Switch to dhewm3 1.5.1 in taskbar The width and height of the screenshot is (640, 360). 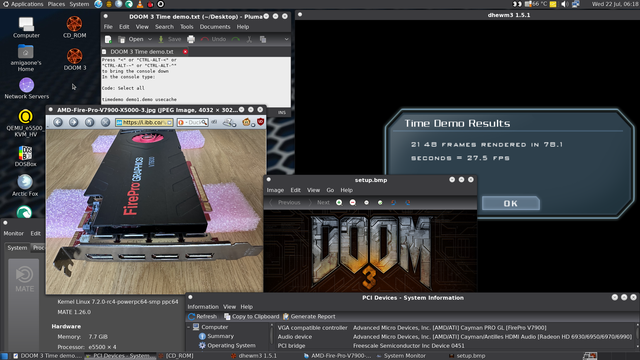pyautogui.click(x=254, y=356)
